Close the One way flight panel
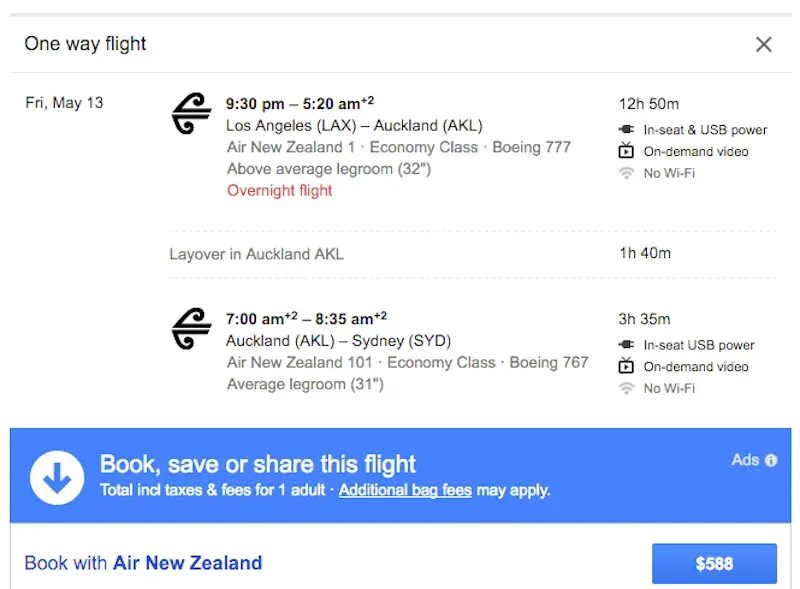The width and height of the screenshot is (800, 589). pos(763,44)
